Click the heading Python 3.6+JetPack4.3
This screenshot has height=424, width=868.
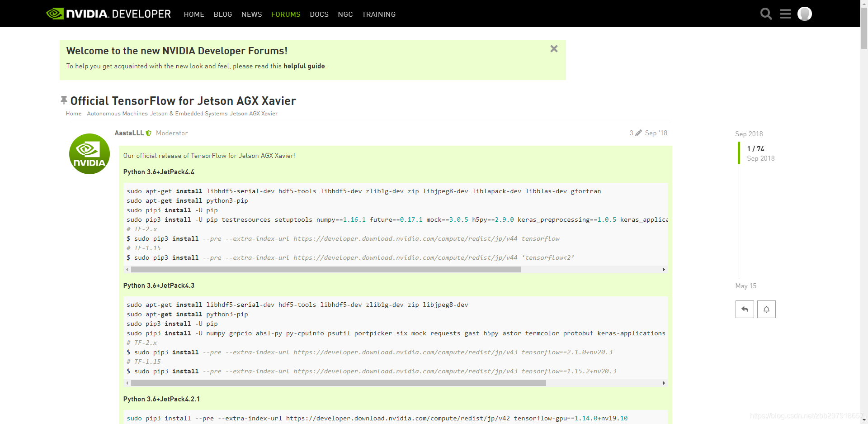pos(159,286)
